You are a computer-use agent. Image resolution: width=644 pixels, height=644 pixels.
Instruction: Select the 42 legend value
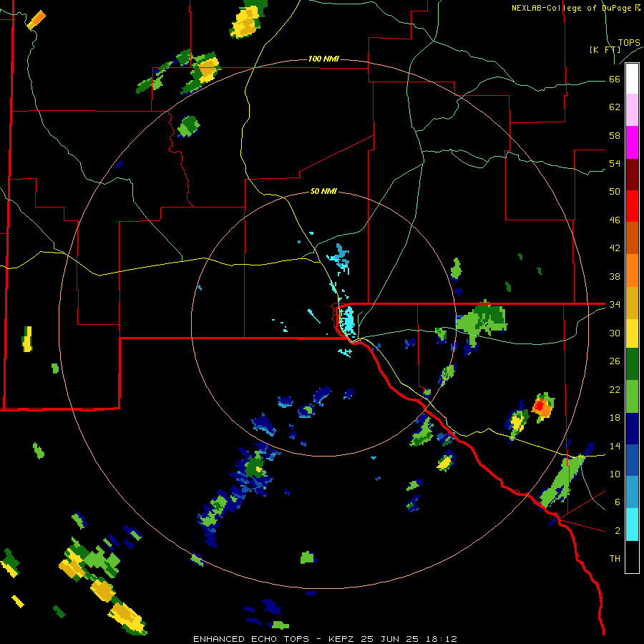(x=615, y=248)
